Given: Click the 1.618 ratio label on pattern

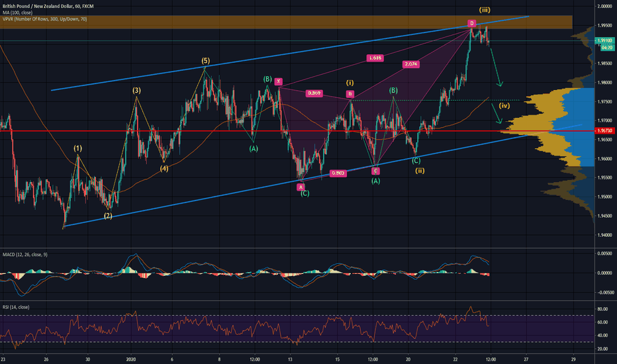Looking at the screenshot, I should point(375,58).
